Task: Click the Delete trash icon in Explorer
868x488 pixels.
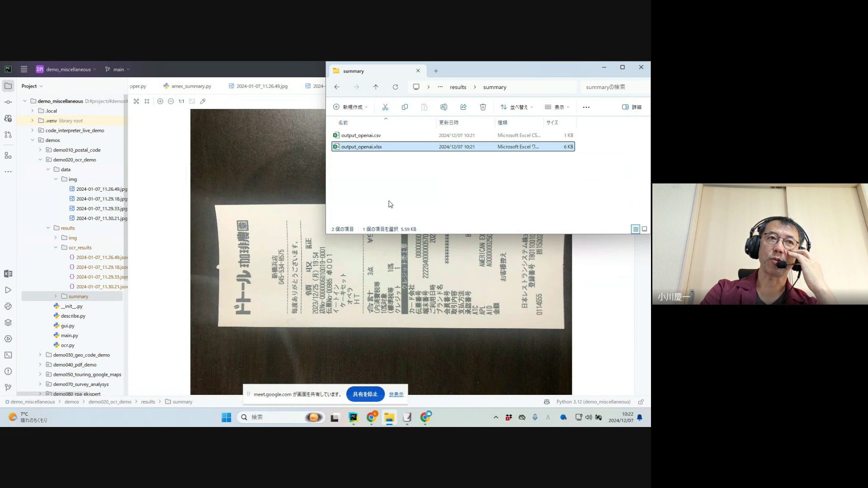Action: coord(483,107)
